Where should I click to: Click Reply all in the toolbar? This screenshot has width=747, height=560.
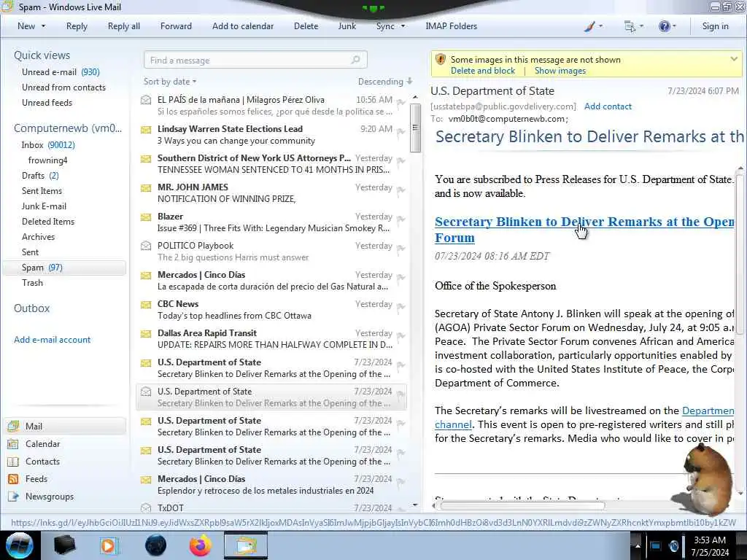pos(124,26)
